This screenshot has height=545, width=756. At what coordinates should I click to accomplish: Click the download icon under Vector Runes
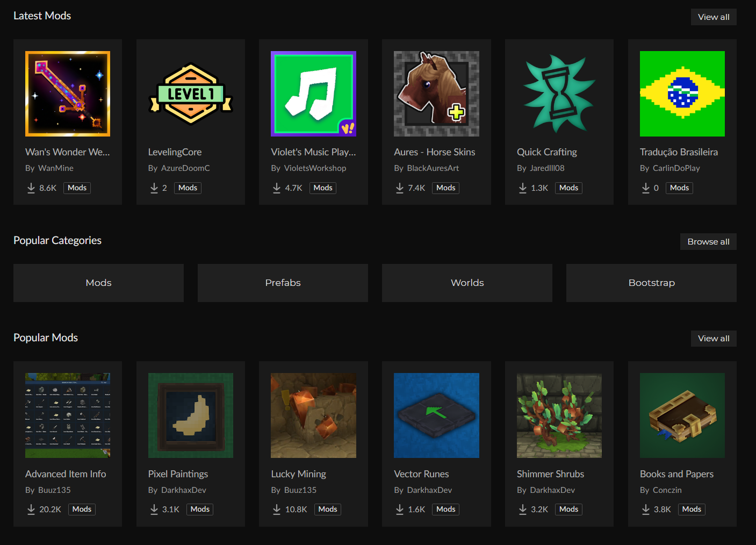pyautogui.click(x=399, y=509)
